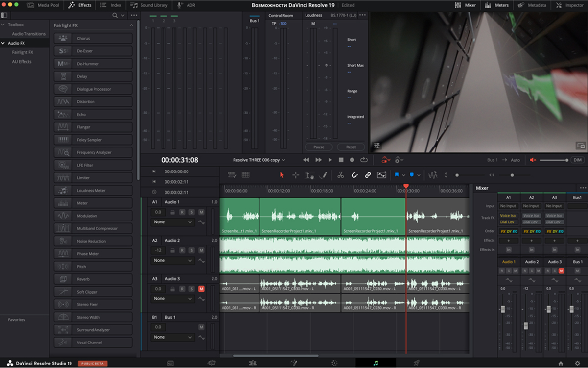The image size is (588, 368).
Task: Unmute the Audio 3 track
Action: coord(201,289)
